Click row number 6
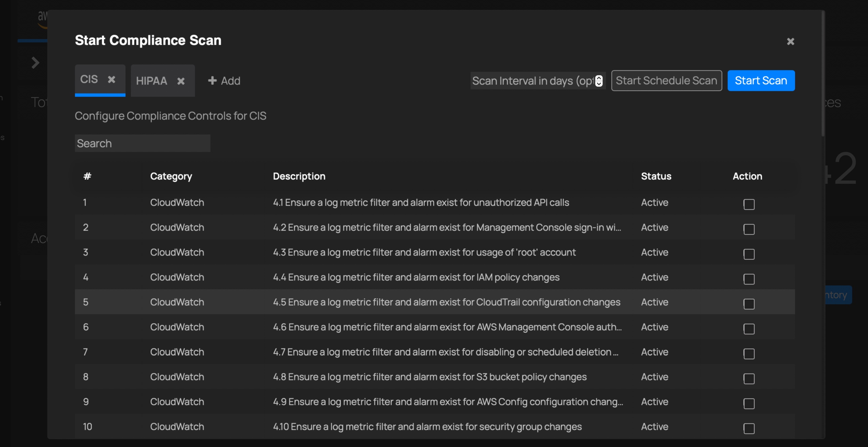This screenshot has height=447, width=868. [86, 327]
